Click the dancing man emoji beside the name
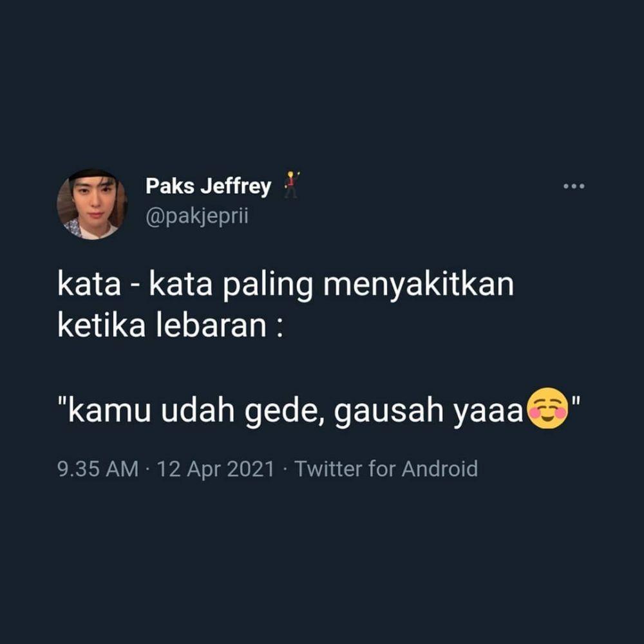Screen dimensions: 644x644 [291, 185]
